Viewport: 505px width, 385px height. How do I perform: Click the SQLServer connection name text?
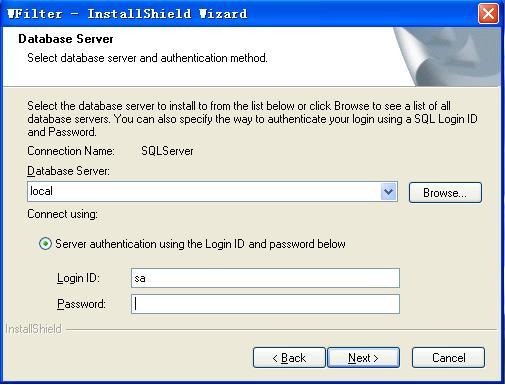pyautogui.click(x=167, y=151)
